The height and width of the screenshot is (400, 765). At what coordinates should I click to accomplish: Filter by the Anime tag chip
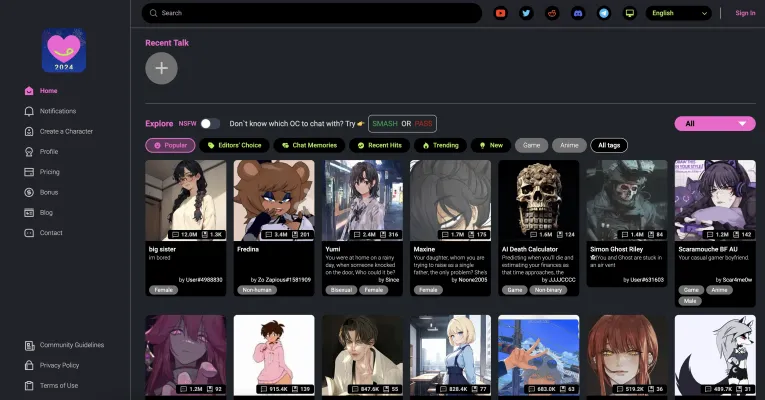pos(569,145)
